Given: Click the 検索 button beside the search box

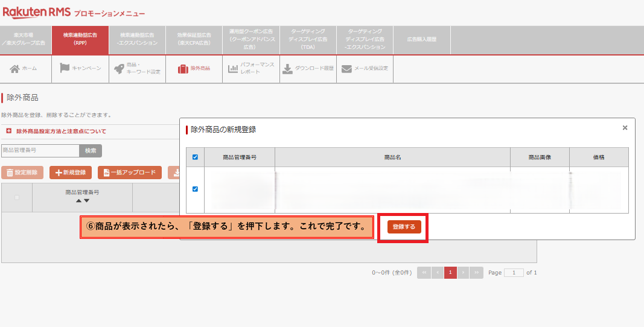Looking at the screenshot, I should [91, 150].
